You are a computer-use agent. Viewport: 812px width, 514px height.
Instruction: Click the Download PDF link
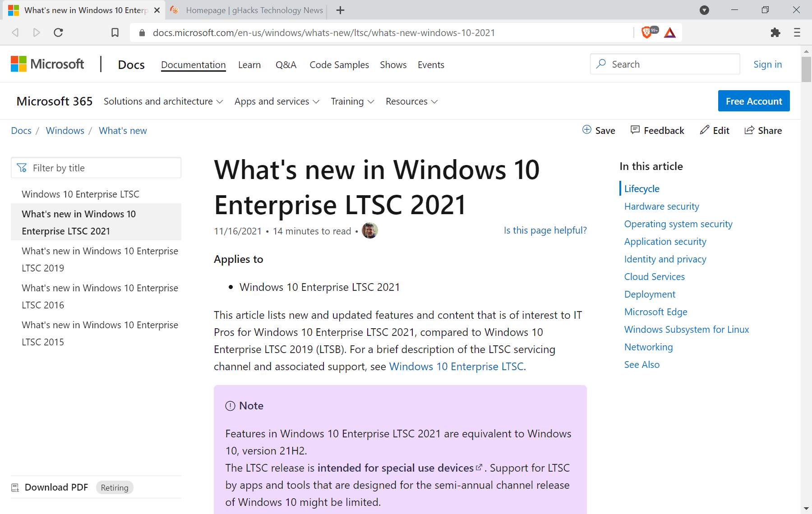pyautogui.click(x=56, y=487)
